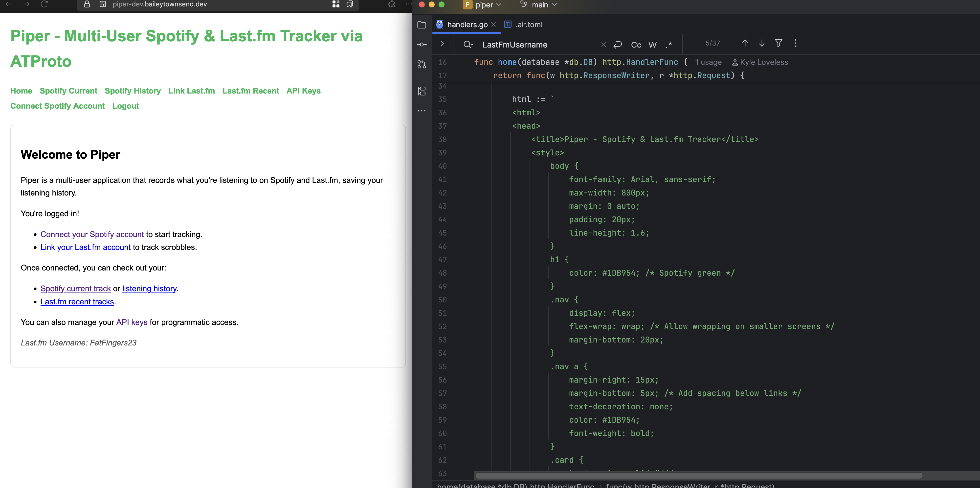Open the Project folder tool window

[422, 25]
